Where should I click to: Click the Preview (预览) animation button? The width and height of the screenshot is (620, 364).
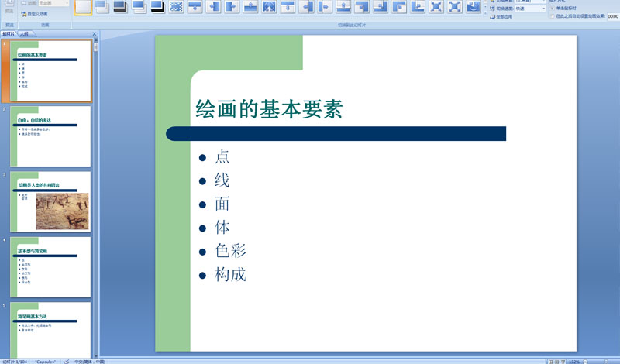pos(9,8)
